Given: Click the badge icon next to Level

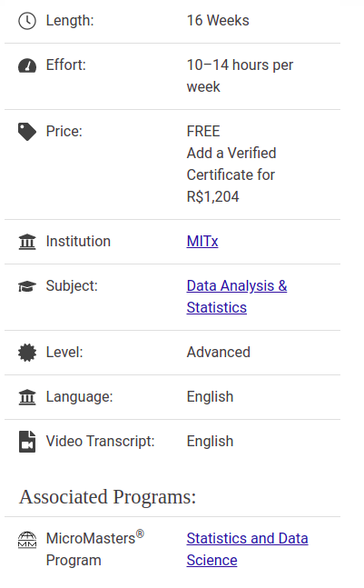Looking at the screenshot, I should (x=27, y=353).
